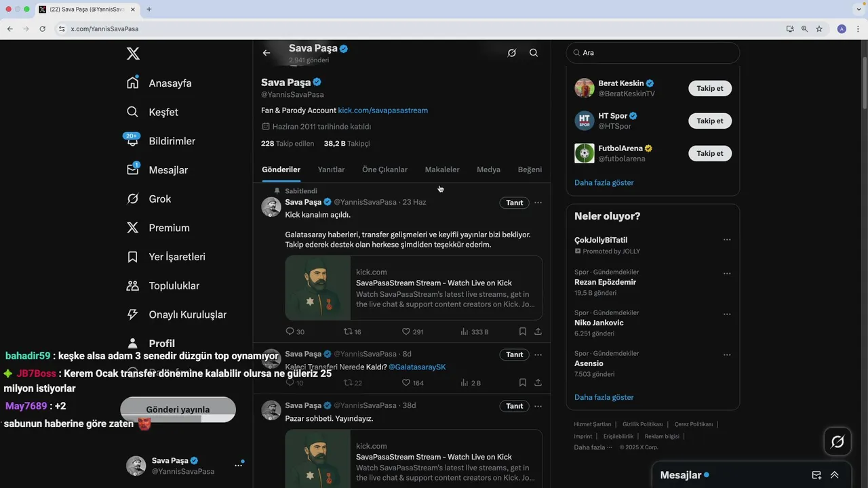
Task: Click Tanıt on Kaleci Transferi post
Action: click(515, 354)
